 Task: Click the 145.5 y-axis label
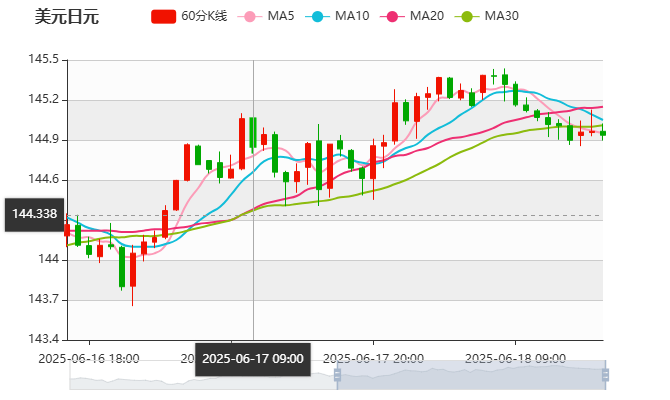[x=43, y=59]
